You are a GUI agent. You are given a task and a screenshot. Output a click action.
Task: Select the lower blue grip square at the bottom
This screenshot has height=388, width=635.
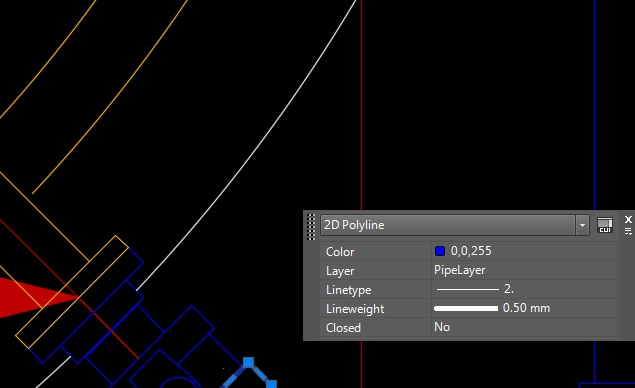tap(271, 384)
